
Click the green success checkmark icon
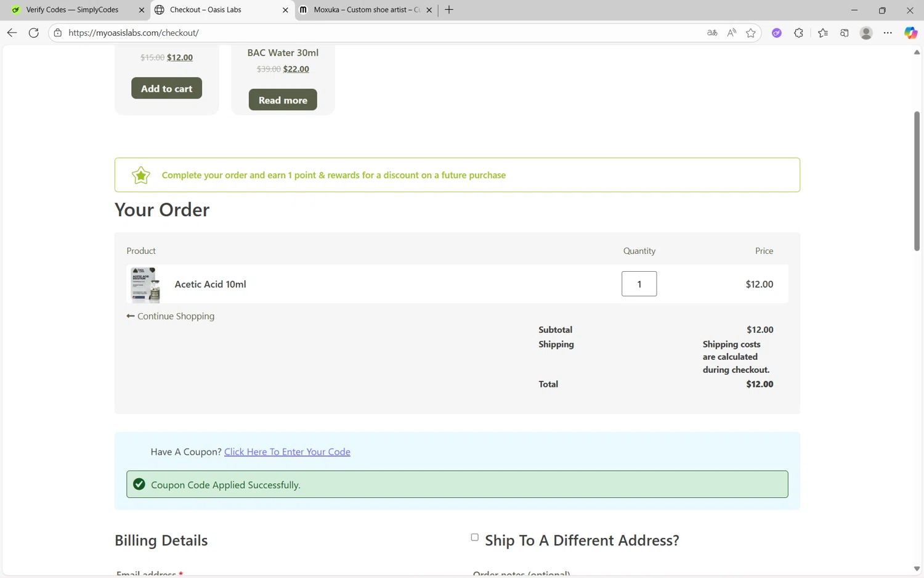[139, 484]
